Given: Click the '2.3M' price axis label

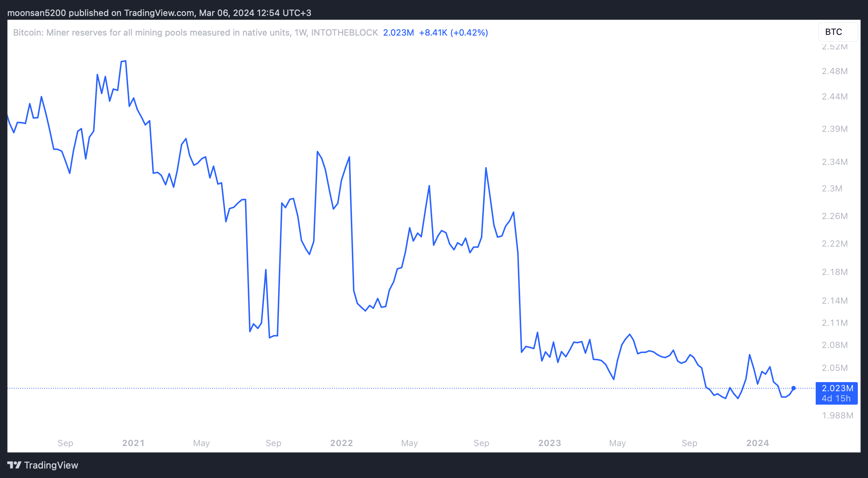Looking at the screenshot, I should (832, 189).
